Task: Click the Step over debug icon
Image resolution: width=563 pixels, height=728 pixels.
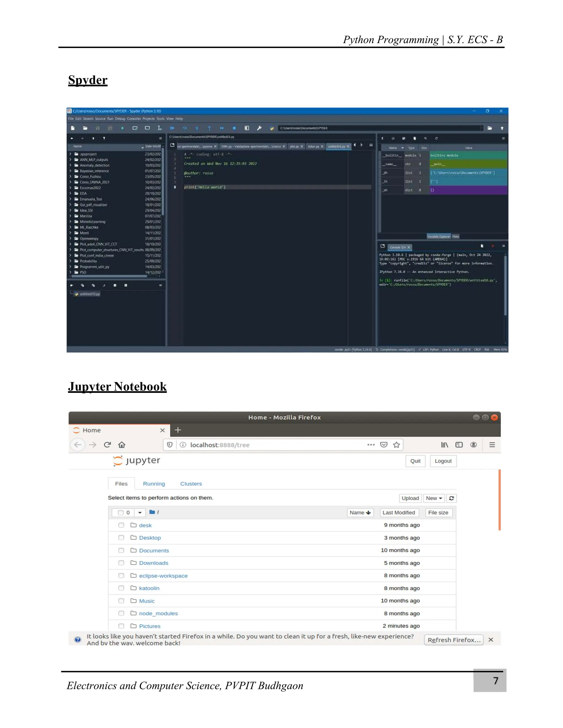Action: click(x=184, y=128)
